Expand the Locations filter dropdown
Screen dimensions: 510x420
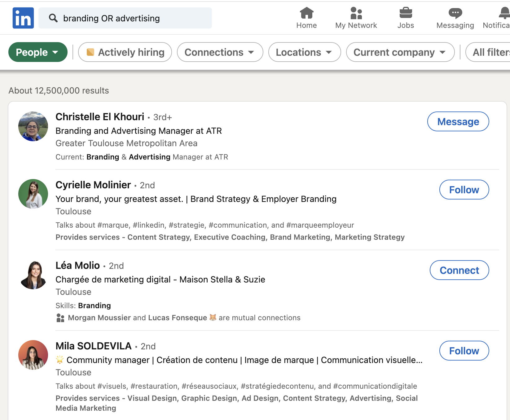tap(304, 52)
